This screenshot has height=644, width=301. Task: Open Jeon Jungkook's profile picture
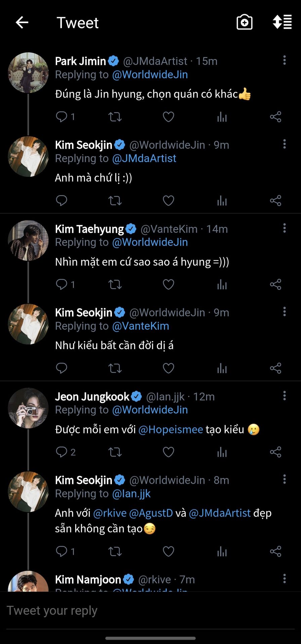28,408
